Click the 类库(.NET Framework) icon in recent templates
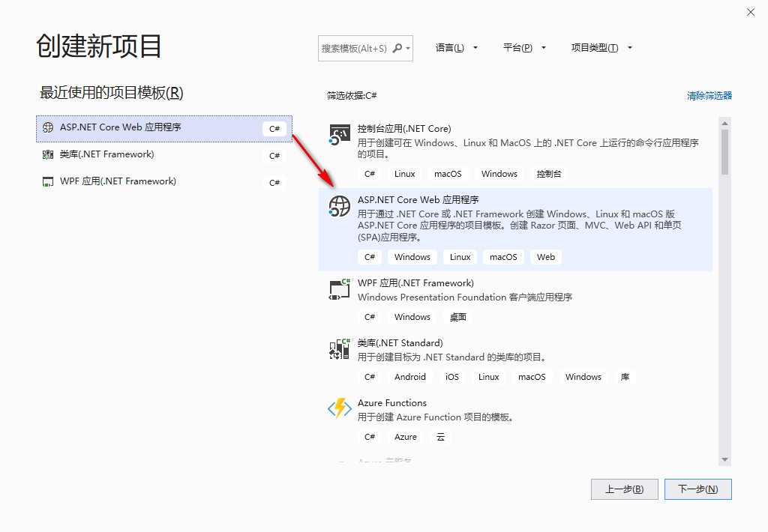Viewport: 768px width, 532px height. [46, 154]
